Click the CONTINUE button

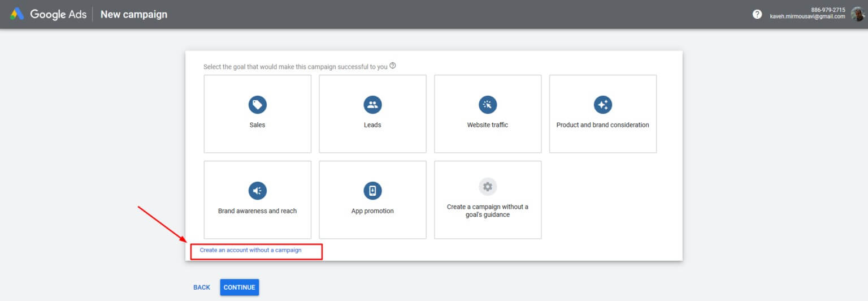click(240, 287)
